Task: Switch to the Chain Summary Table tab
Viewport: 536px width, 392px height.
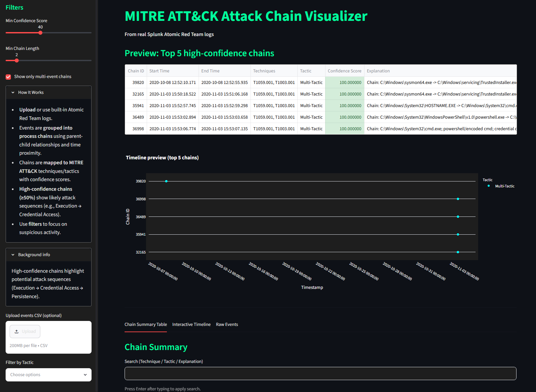Action: tap(146, 325)
